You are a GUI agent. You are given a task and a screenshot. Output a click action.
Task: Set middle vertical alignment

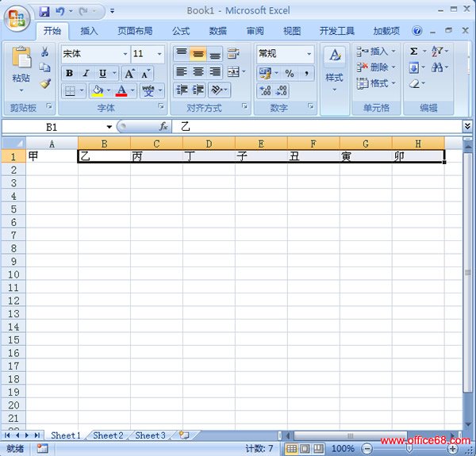point(198,54)
